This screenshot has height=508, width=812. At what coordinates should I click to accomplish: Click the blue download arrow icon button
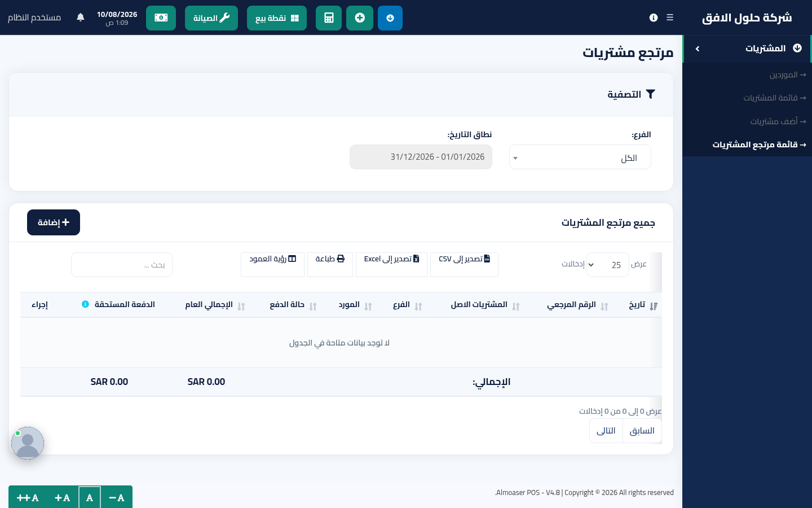click(x=390, y=18)
